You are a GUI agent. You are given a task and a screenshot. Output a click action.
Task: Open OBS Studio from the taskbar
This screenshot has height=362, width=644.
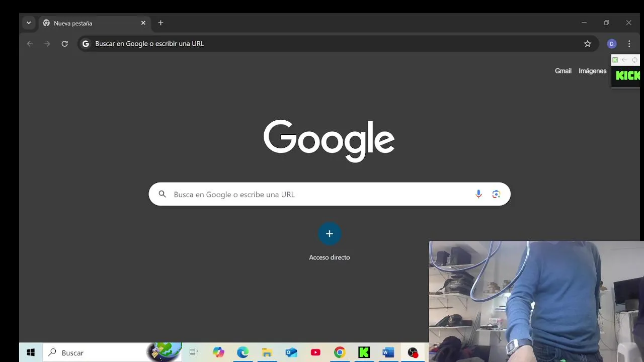(413, 352)
